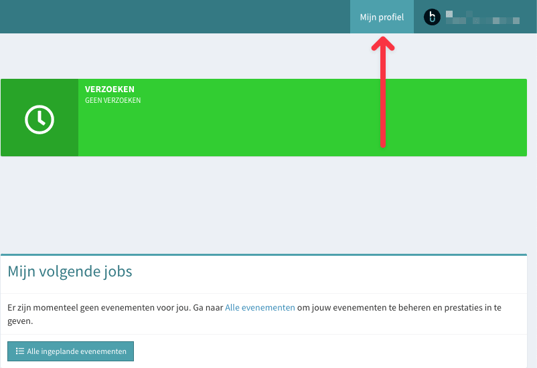
Task: Click the Mijn volgende jobs heading
Action: [x=70, y=271]
